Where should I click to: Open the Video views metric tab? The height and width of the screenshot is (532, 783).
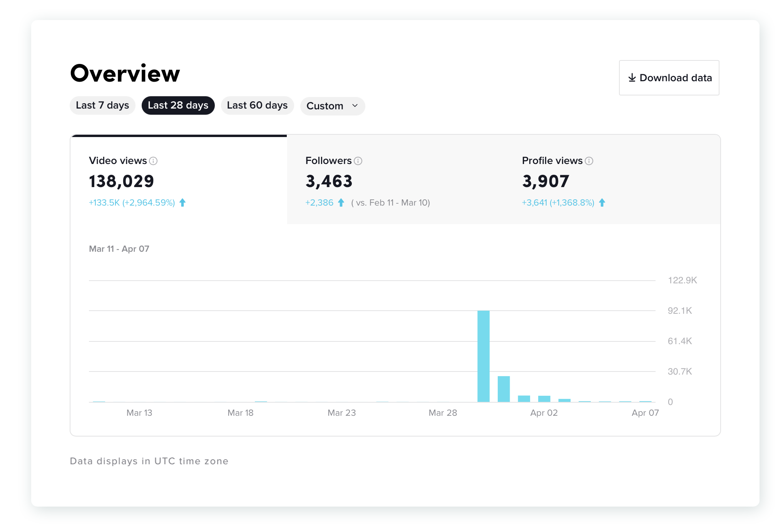pos(179,179)
